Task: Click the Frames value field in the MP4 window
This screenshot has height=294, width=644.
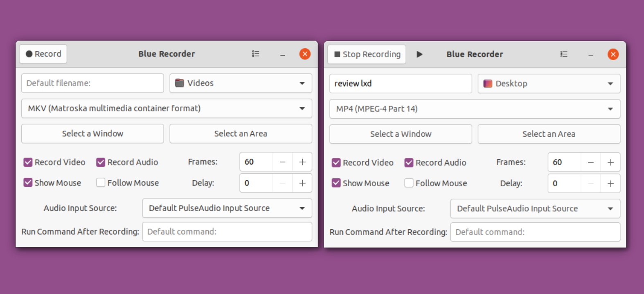Action: tap(565, 162)
